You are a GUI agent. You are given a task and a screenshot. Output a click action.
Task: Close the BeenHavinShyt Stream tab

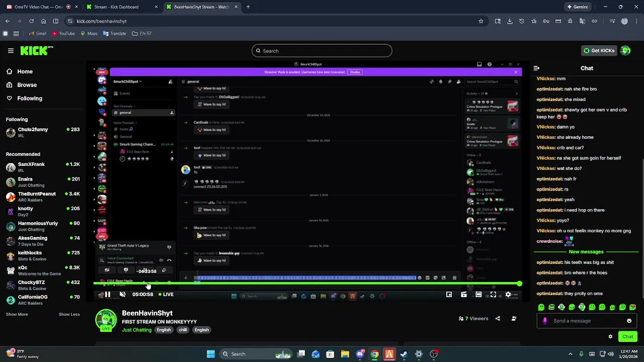236,7
